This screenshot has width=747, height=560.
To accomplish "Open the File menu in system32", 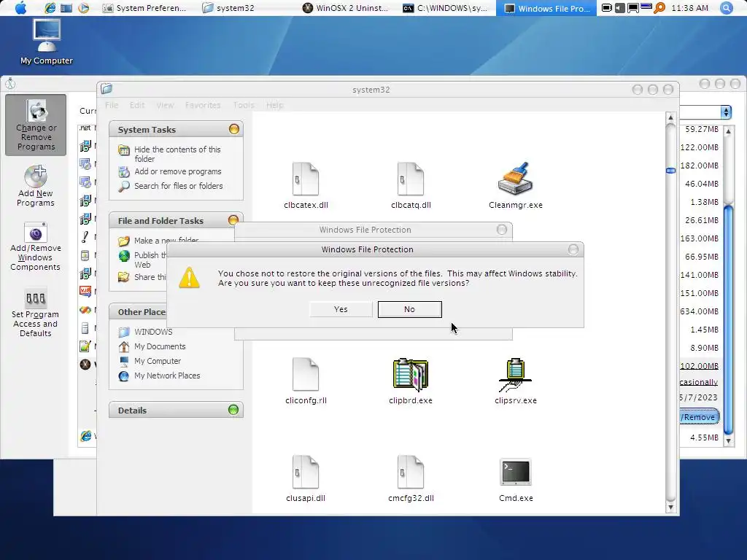I will (x=112, y=105).
